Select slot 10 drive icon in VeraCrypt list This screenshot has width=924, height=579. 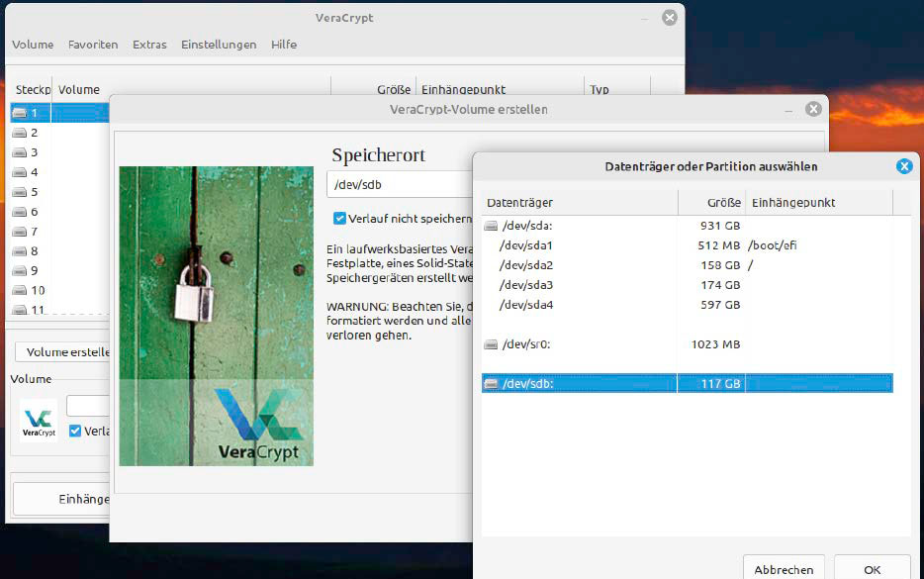pos(20,290)
